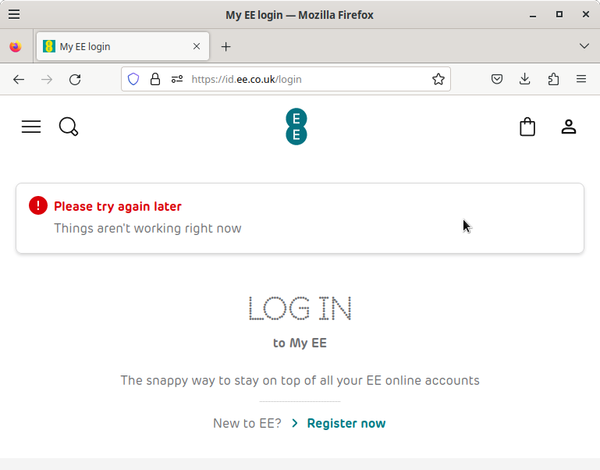Image resolution: width=600 pixels, height=470 pixels.
Task: Open Firefox application menu
Action: pyautogui.click(x=581, y=79)
